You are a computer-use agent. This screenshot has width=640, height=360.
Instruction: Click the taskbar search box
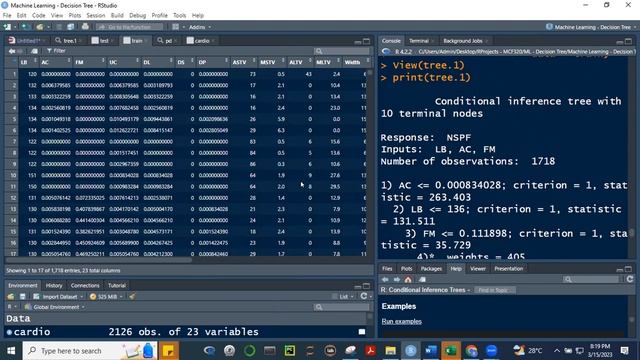tap(90, 351)
